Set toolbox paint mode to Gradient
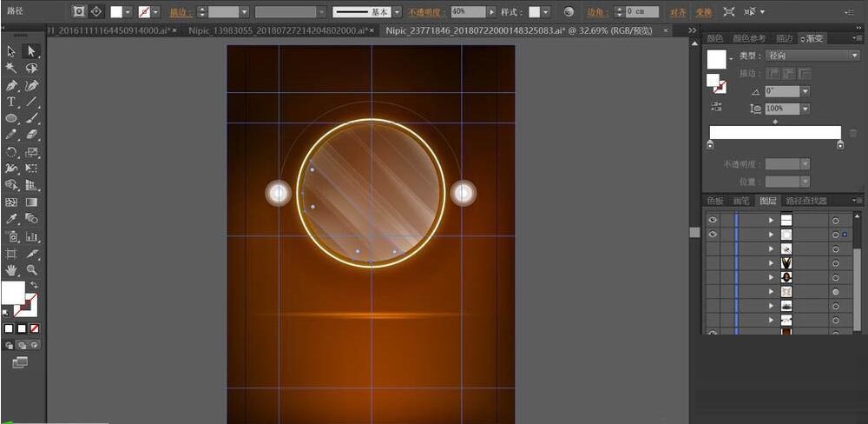 22,328
